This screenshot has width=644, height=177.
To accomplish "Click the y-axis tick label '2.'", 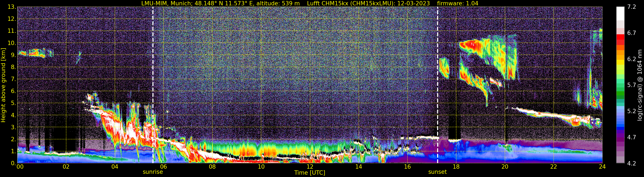I will click(x=13, y=139).
